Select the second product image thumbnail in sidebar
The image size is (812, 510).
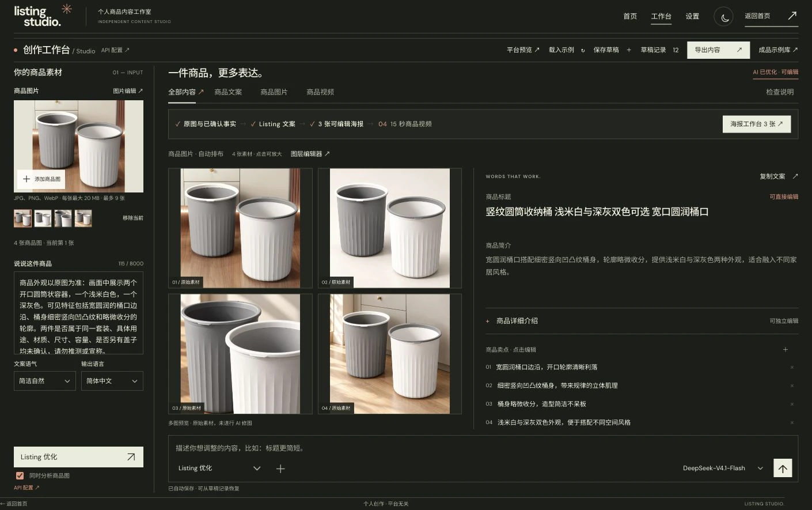[43, 218]
